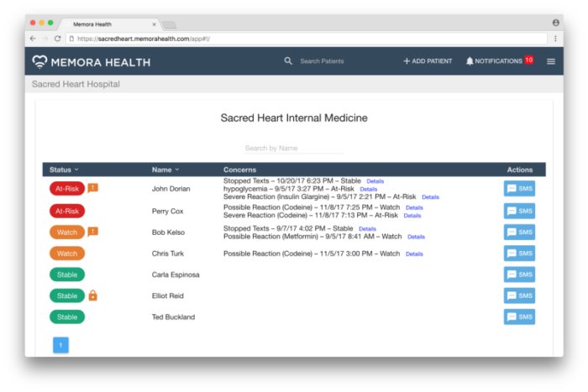Image resolution: width=588 pixels, height=392 pixels.
Task: Sort by Name column dropdown arrow
Action: [x=177, y=170]
